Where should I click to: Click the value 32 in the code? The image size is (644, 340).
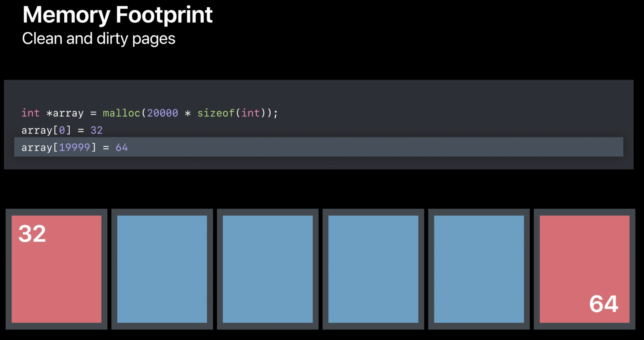tap(96, 130)
